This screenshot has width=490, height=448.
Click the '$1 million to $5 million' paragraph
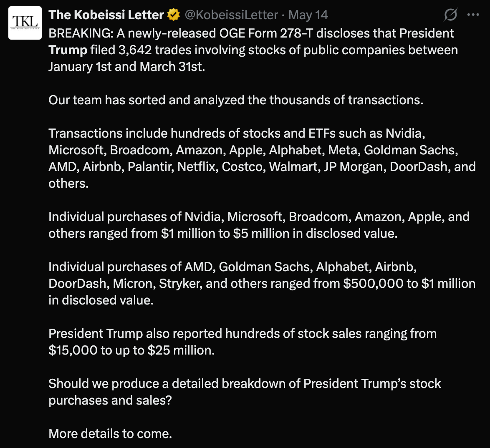point(259,225)
